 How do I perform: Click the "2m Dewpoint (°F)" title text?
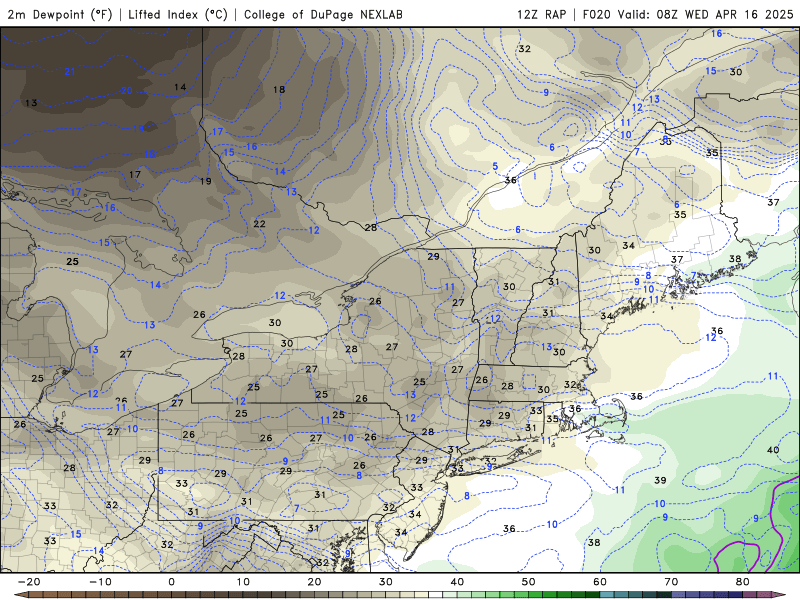[x=59, y=14]
